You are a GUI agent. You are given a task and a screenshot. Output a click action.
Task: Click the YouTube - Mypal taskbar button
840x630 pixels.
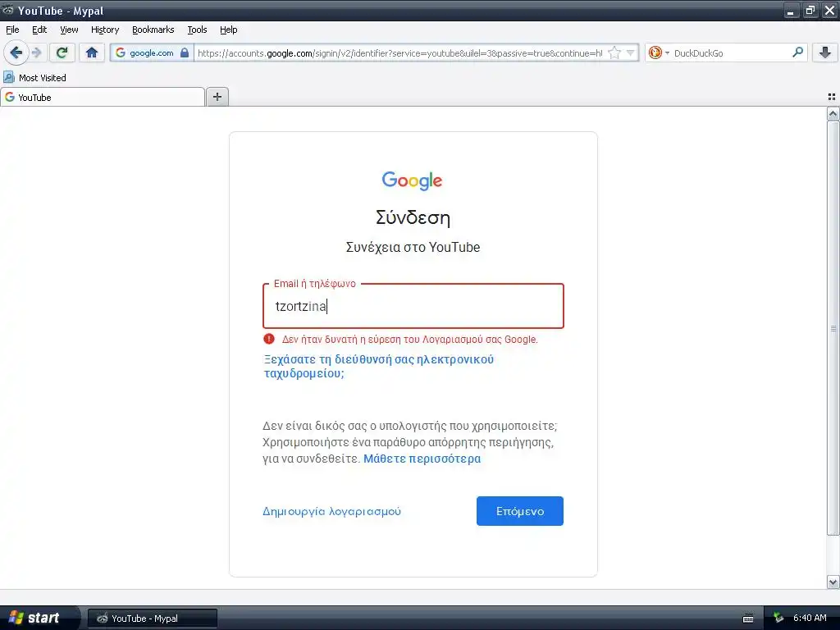tap(152, 619)
